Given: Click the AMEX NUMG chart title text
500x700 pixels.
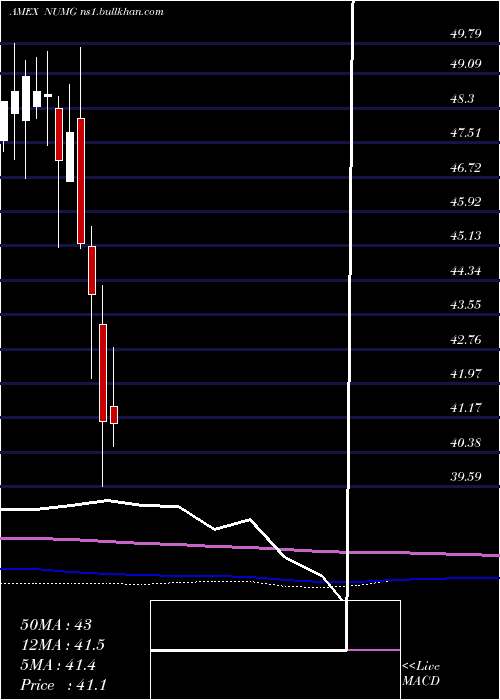Looking at the screenshot, I should click(86, 12).
